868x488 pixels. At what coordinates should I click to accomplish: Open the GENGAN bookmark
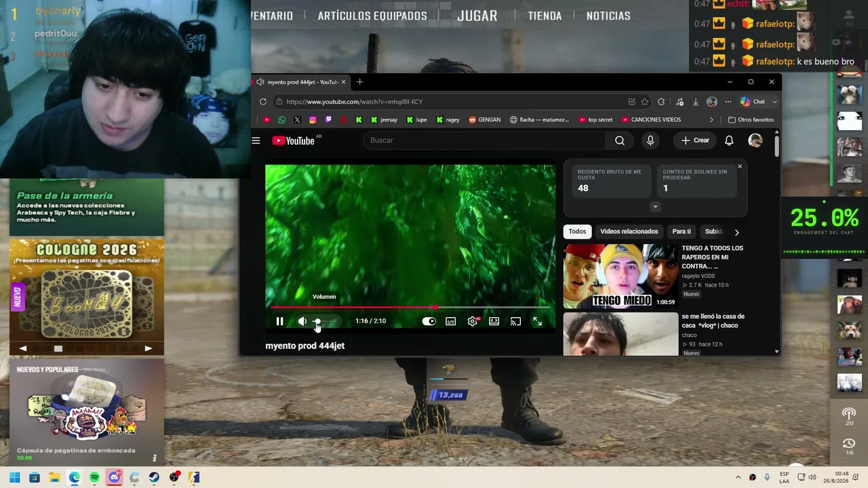point(484,120)
